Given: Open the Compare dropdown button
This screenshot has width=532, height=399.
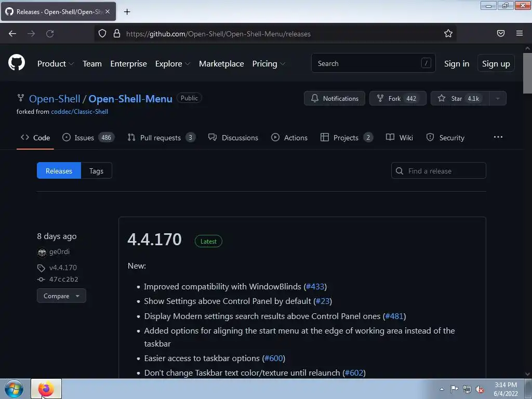Looking at the screenshot, I should pos(61,296).
